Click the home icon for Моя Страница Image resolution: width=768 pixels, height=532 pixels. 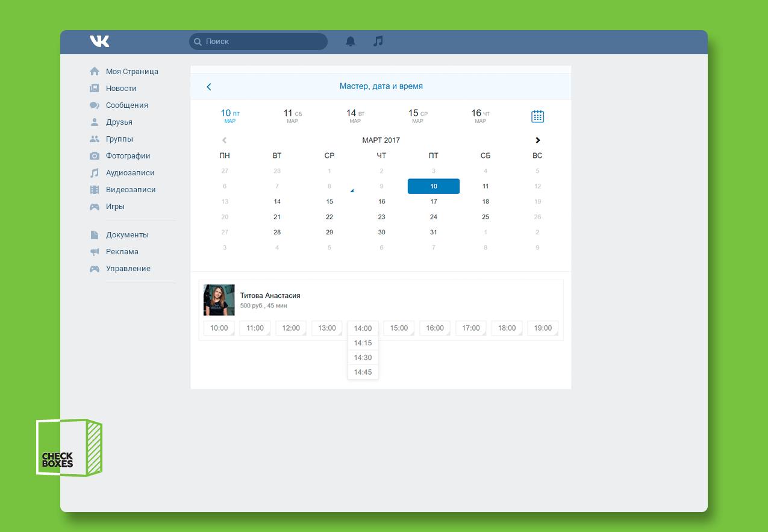pyautogui.click(x=95, y=72)
